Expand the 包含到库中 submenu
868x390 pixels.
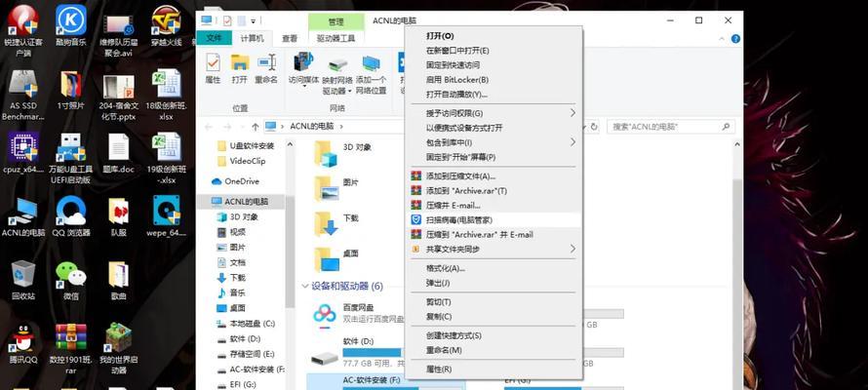(x=572, y=142)
